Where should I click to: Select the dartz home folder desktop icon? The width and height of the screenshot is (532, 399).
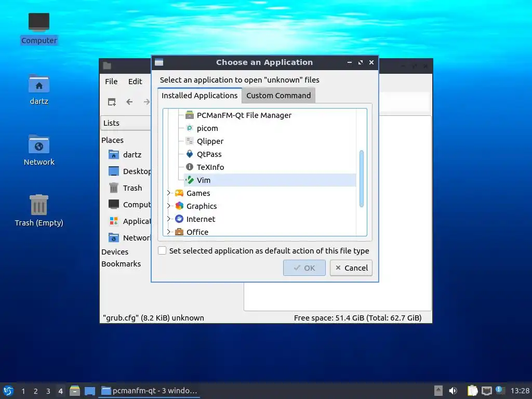tap(39, 89)
